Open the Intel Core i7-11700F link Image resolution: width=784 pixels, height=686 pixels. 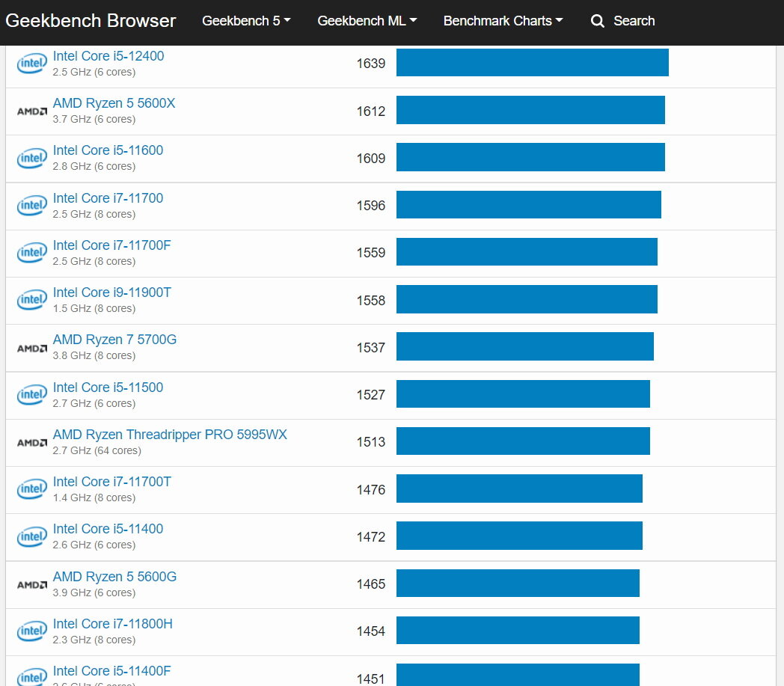112,245
